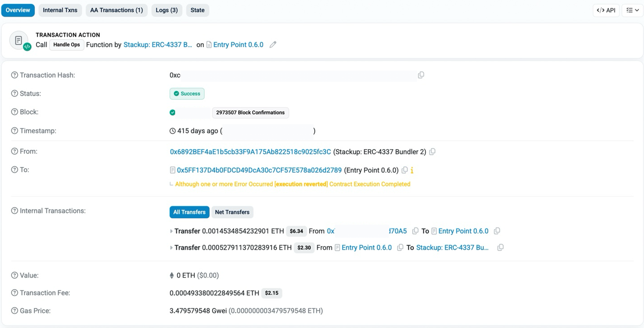Click help icon beside Timestamp label
644x328 pixels.
[14, 131]
